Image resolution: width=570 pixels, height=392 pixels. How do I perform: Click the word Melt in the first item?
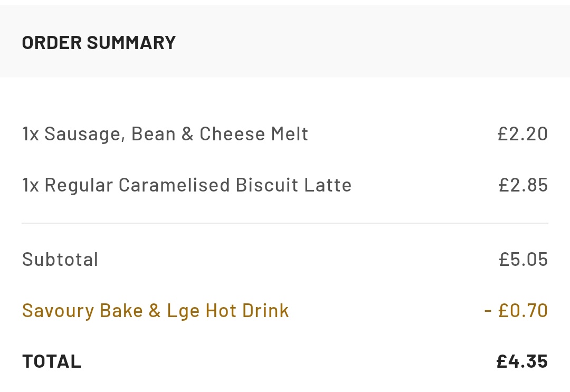[290, 133]
